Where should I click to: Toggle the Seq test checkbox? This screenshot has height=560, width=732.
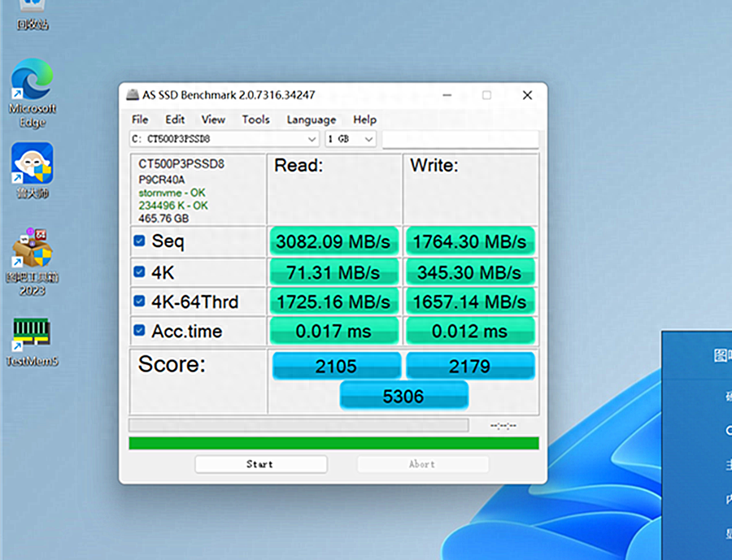[139, 241]
